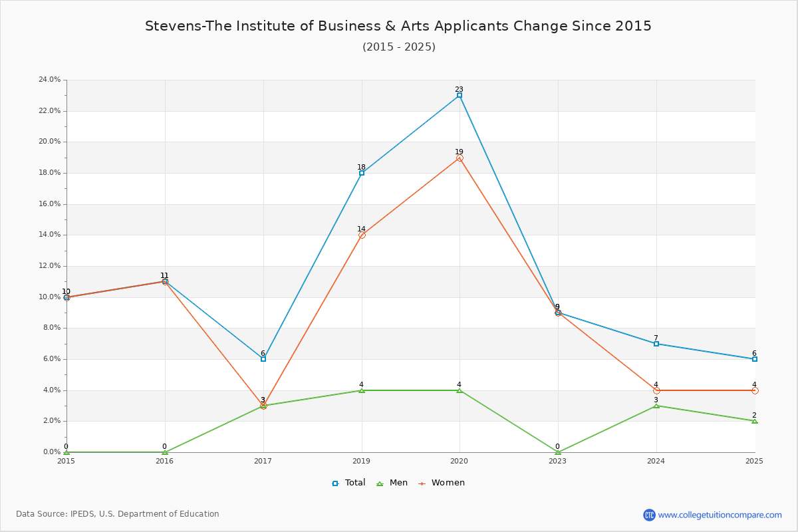The image size is (798, 532).
Task: Click the 2023 x-axis label
Action: (558, 460)
